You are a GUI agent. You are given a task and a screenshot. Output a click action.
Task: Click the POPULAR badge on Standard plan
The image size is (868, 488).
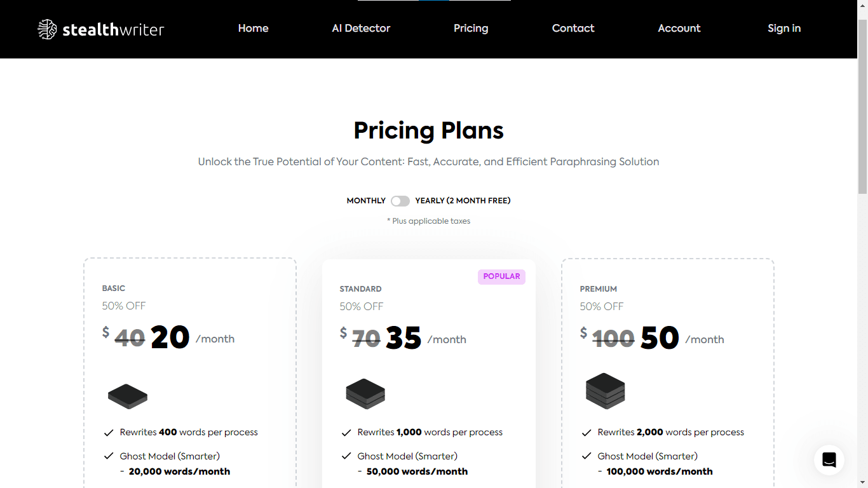coord(501,276)
